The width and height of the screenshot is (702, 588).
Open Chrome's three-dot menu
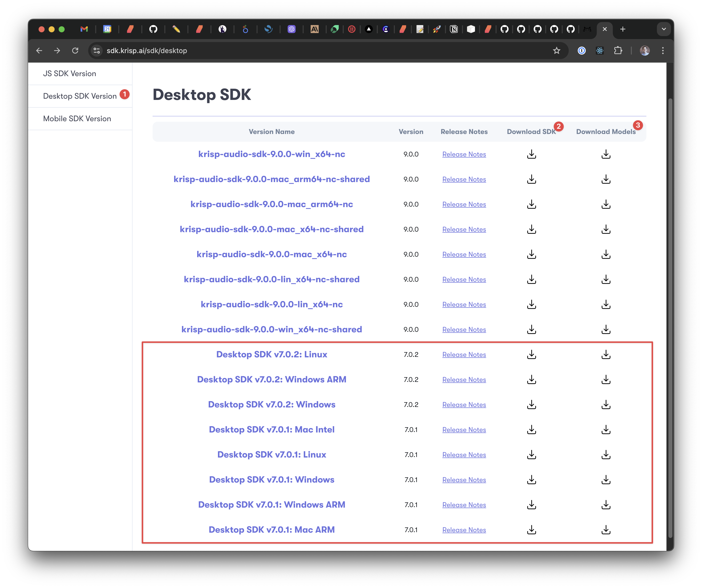[663, 50]
